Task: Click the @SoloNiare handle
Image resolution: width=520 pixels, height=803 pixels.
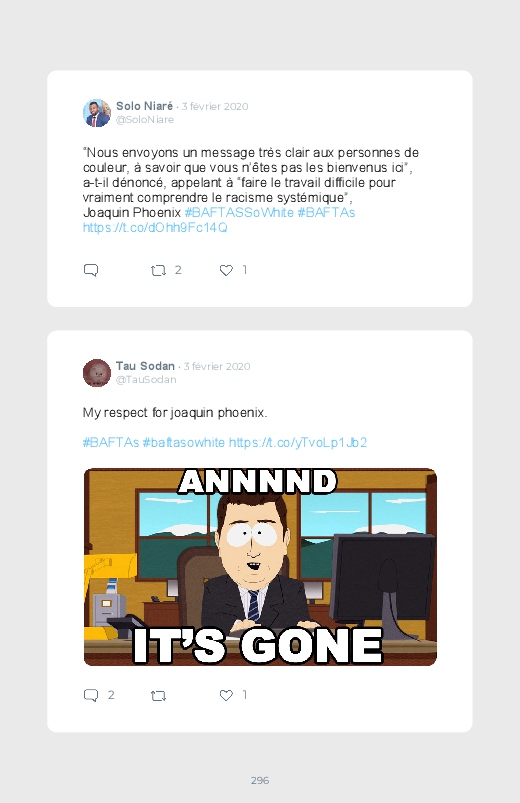Action: pyautogui.click(x=145, y=119)
